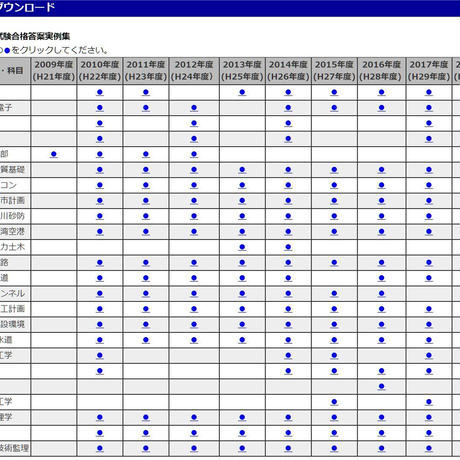This screenshot has height=460, width=460.
Task: Select 2014年度 dot in the 工計画 row
Action: pos(288,309)
